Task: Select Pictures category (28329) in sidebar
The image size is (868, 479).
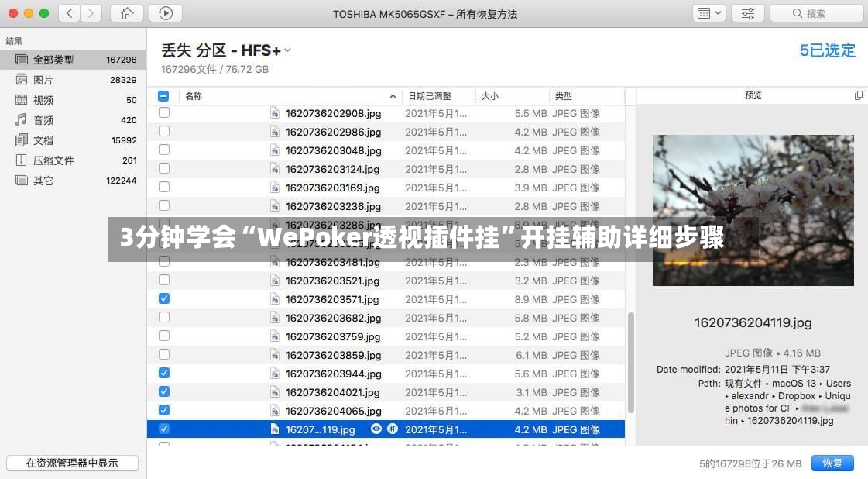Action: pos(73,80)
